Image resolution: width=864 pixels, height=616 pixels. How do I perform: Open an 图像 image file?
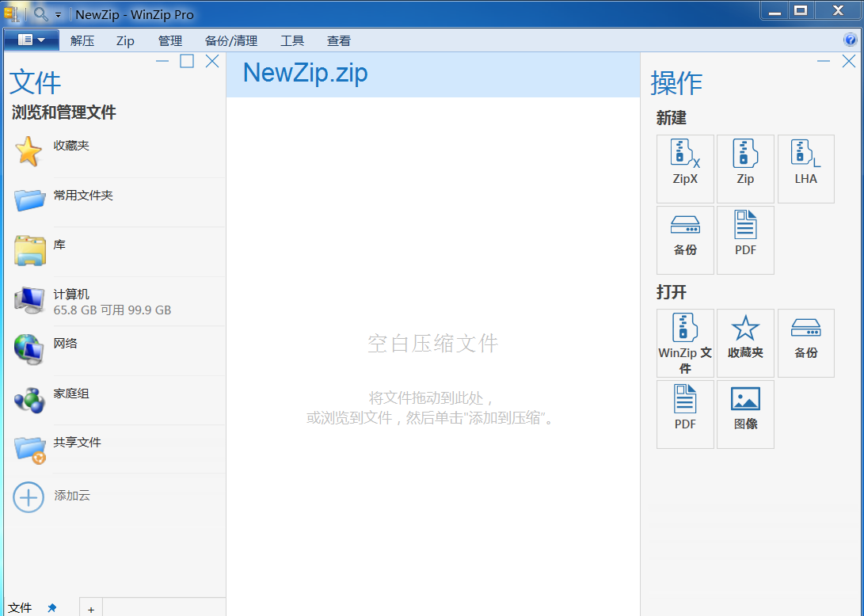coord(745,414)
